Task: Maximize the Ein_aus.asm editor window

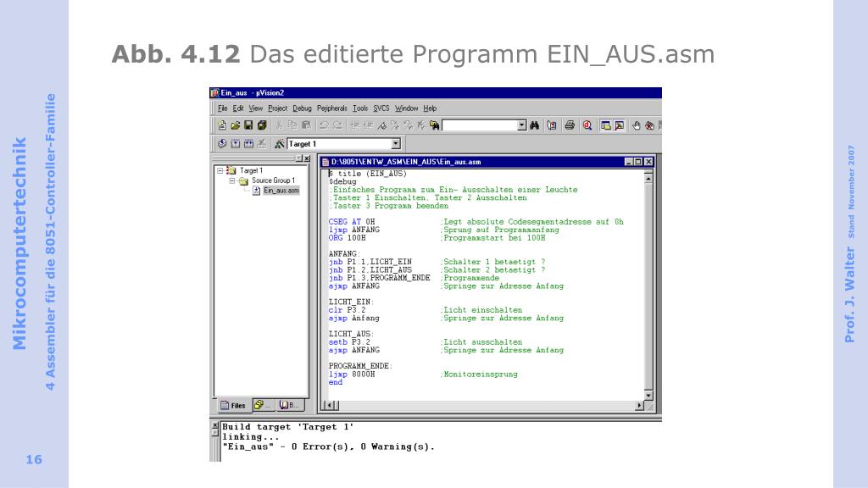Action: (x=638, y=162)
